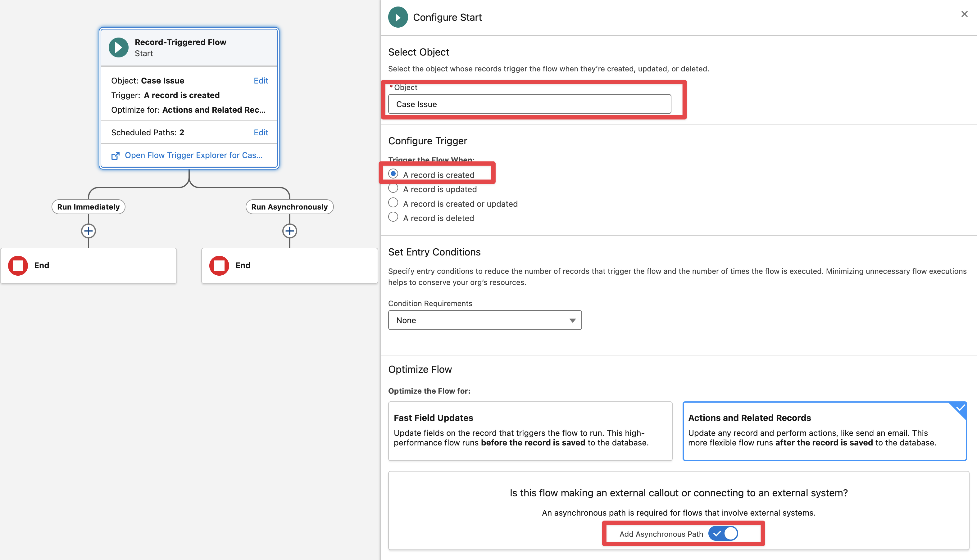Choose 'A record is deleted' radio button
This screenshot has height=560, width=977.
click(393, 217)
